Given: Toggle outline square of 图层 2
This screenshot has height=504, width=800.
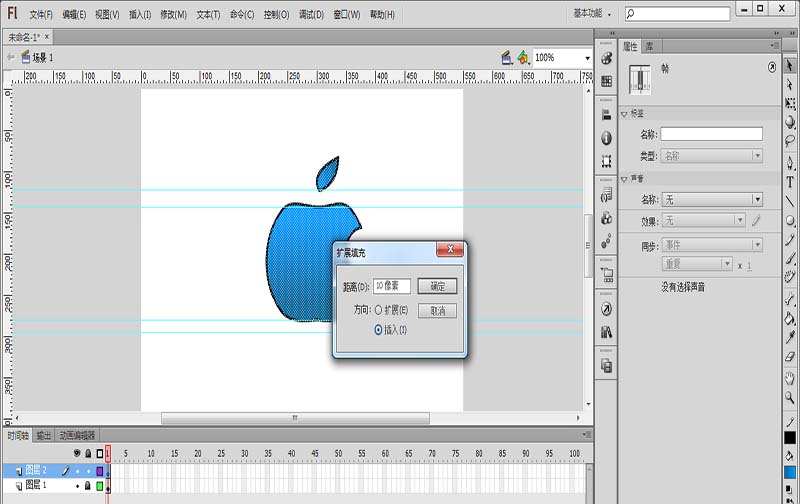Looking at the screenshot, I should (x=100, y=471).
